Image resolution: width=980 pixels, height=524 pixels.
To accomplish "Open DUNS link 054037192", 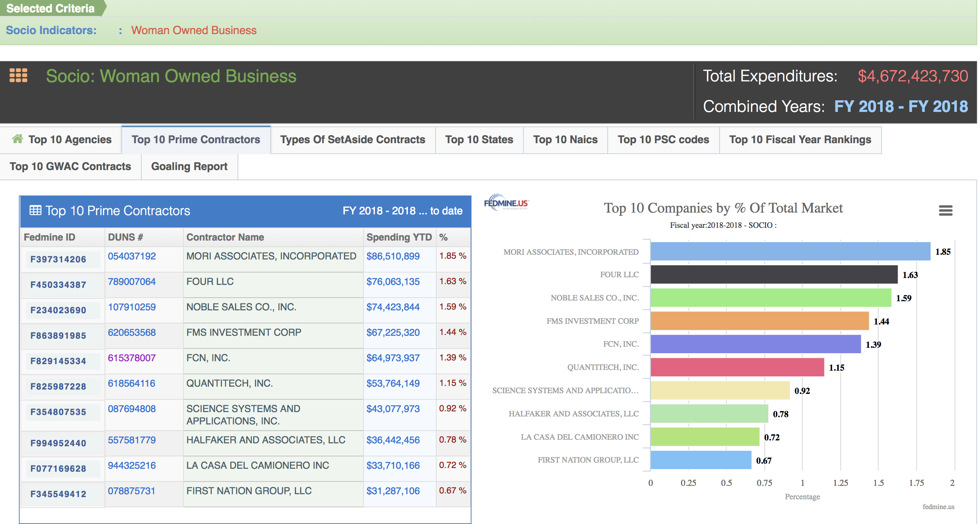I will click(131, 256).
